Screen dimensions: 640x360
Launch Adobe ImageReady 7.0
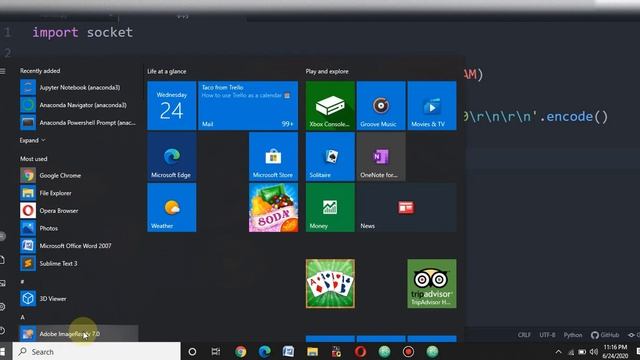tap(78, 333)
